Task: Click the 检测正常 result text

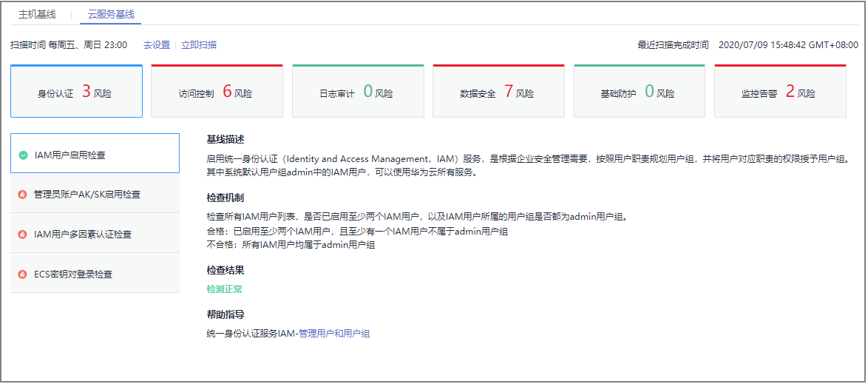Action: [x=224, y=289]
